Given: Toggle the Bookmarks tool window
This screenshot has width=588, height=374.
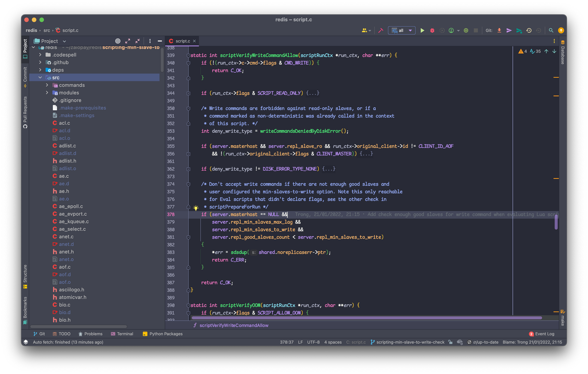Looking at the screenshot, I should pyautogui.click(x=25, y=310).
